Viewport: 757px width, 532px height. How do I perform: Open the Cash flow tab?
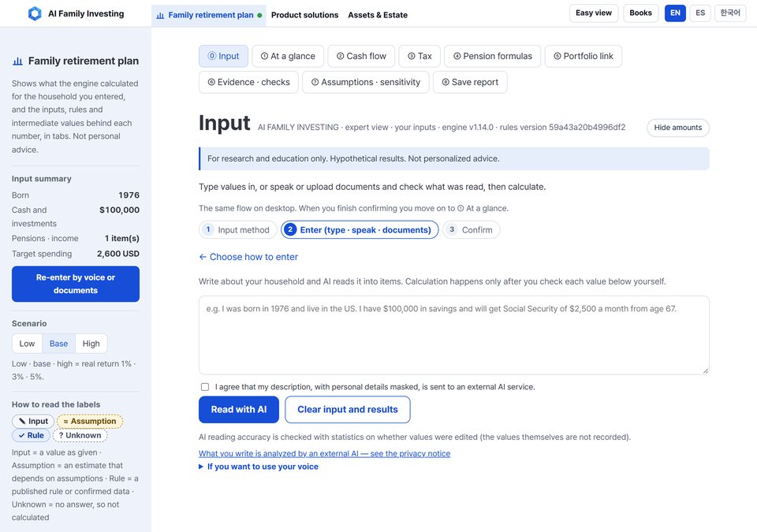coord(361,56)
